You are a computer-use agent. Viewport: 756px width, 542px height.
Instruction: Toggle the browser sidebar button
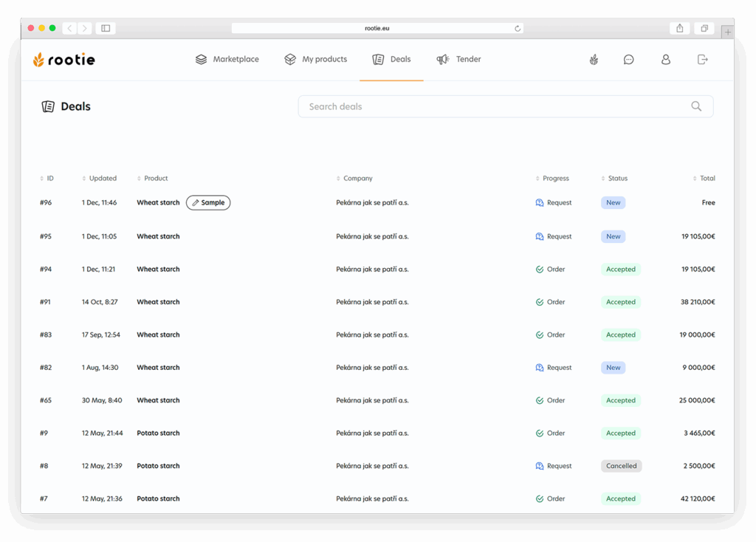coord(106,28)
